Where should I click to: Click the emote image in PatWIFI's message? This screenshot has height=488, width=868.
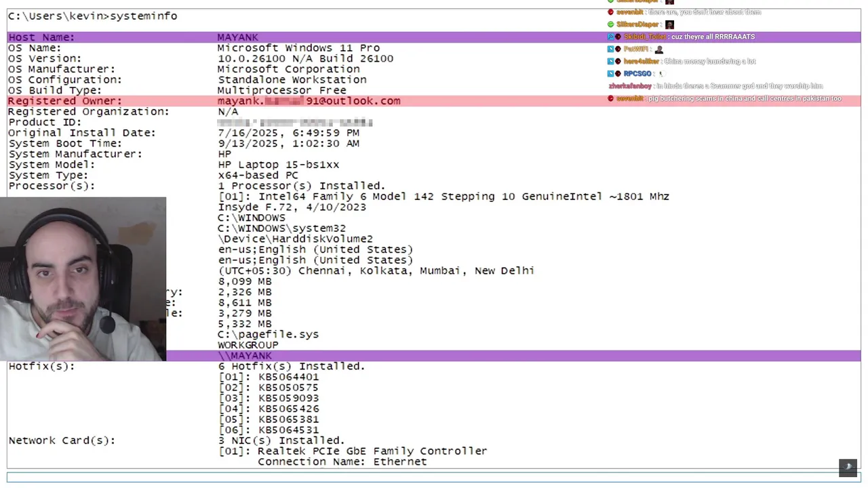pyautogui.click(x=658, y=49)
